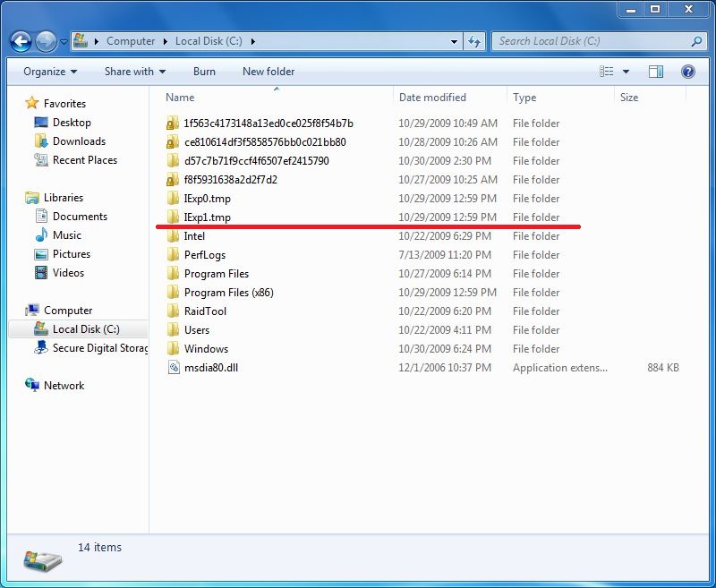The width and height of the screenshot is (716, 588).
Task: Open the Share with menu
Action: 135,72
